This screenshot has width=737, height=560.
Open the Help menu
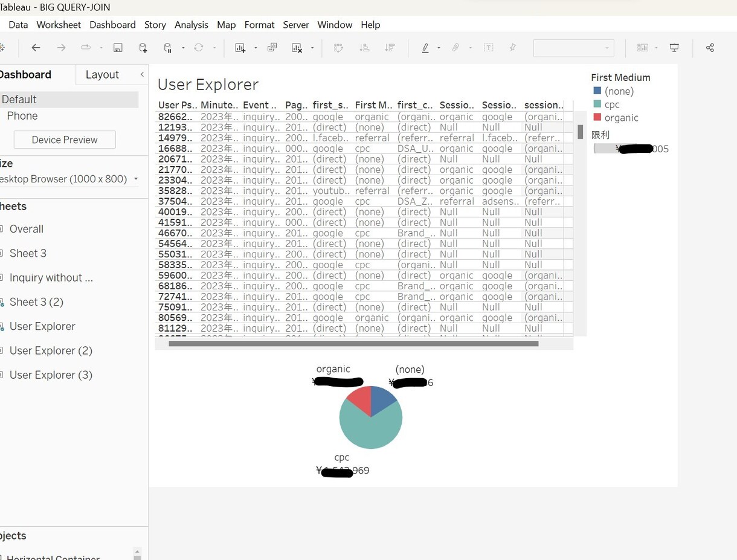tap(370, 25)
